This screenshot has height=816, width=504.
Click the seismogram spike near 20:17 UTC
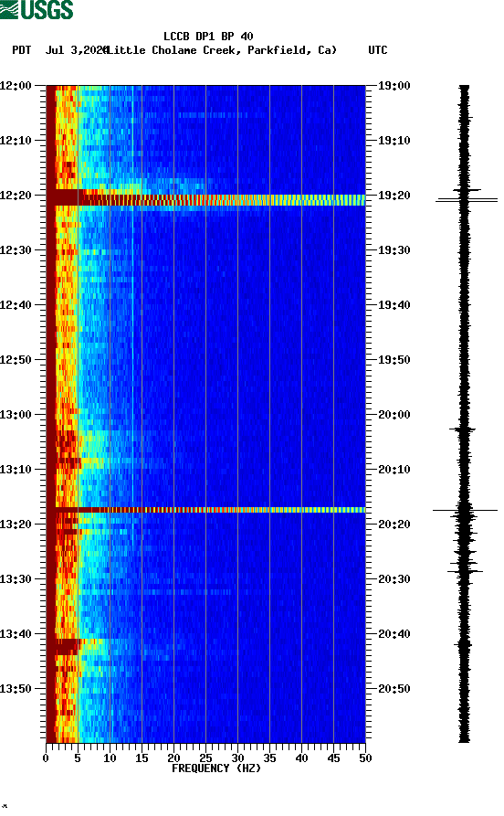click(465, 510)
